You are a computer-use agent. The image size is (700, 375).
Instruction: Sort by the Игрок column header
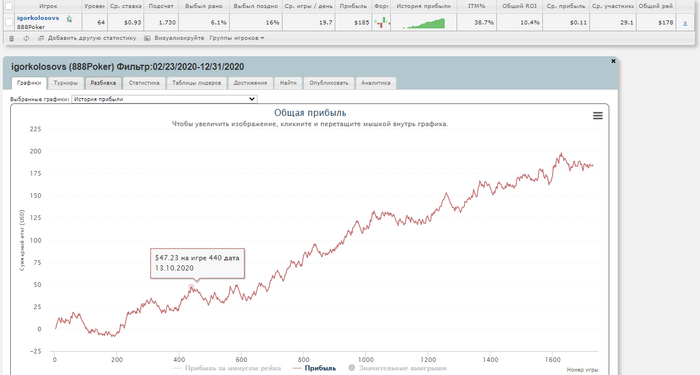[x=48, y=6]
